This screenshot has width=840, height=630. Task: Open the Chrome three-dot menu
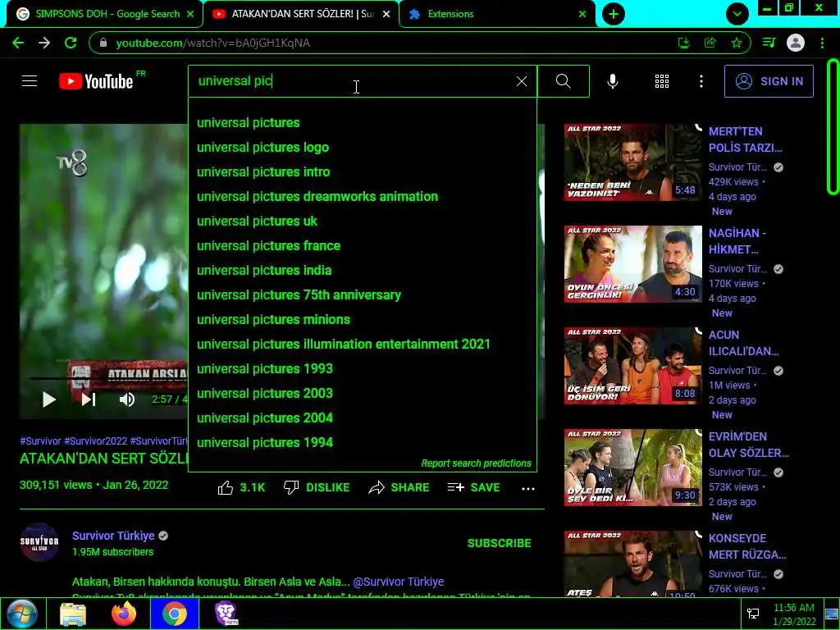point(822,43)
